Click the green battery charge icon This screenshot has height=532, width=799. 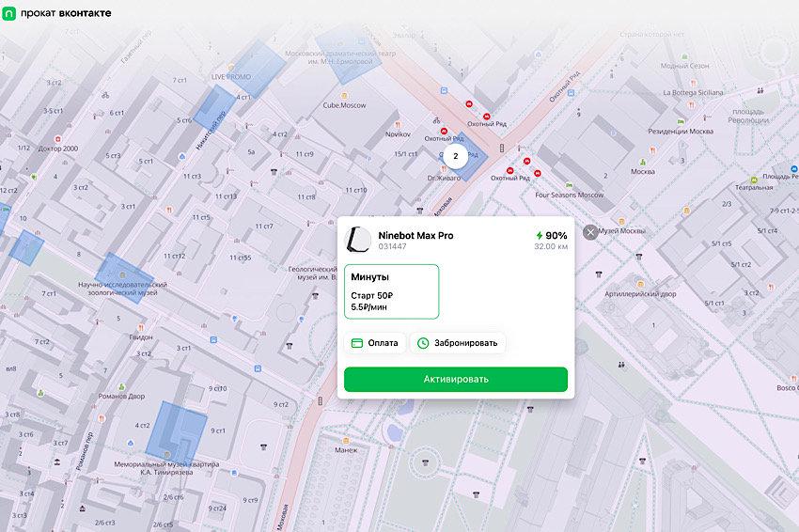coord(539,236)
